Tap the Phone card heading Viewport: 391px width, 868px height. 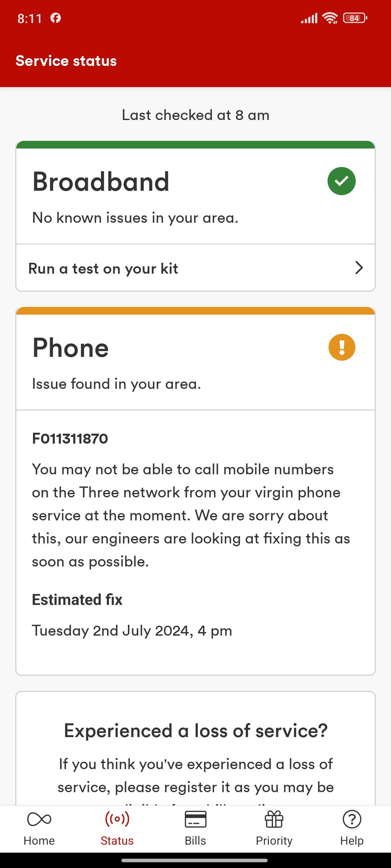(x=71, y=348)
